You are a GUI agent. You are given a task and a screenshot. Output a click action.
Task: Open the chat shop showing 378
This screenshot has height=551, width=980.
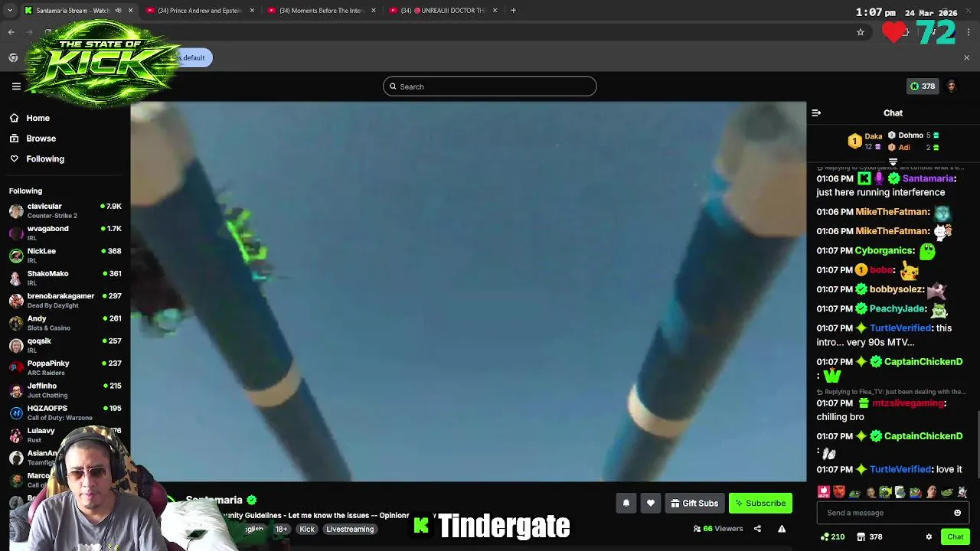coord(869,536)
